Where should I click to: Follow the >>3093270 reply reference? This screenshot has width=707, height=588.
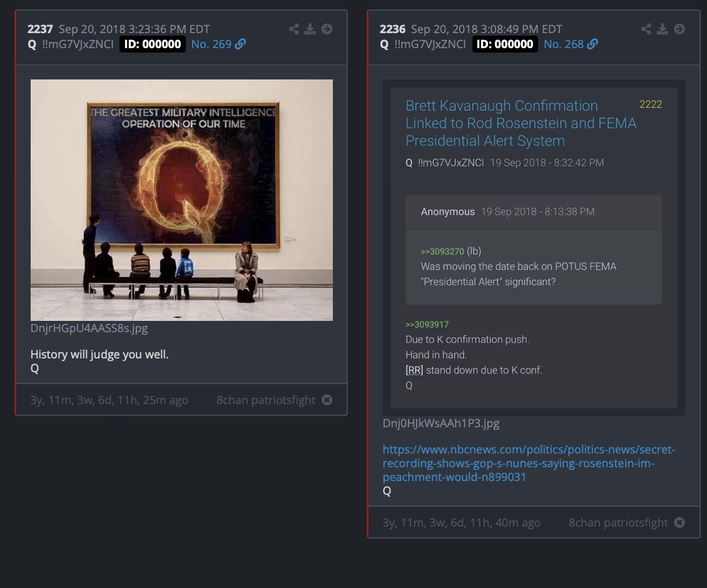[x=442, y=251]
